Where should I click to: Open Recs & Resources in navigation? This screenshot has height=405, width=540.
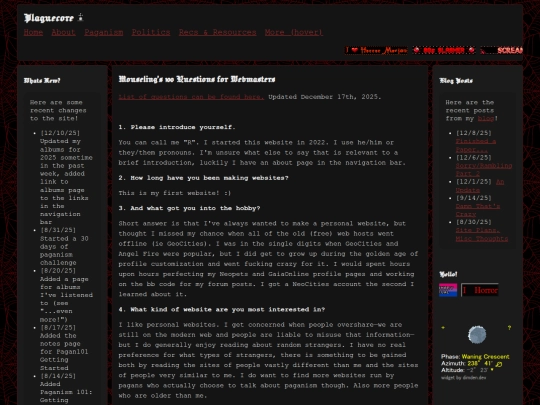(217, 32)
